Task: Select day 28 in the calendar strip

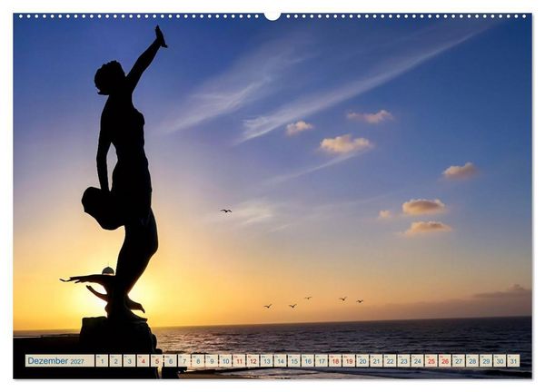Action: (472, 360)
